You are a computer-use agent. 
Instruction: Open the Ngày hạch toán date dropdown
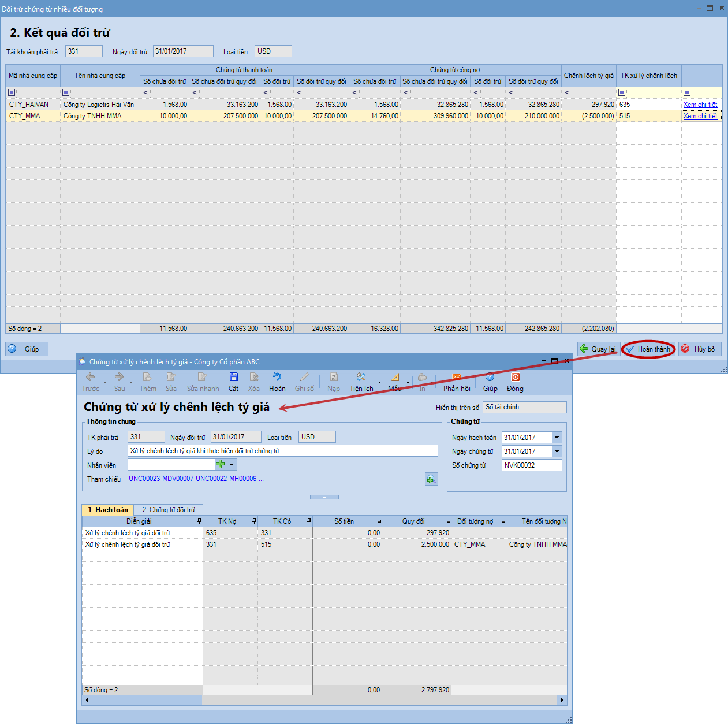click(x=557, y=438)
